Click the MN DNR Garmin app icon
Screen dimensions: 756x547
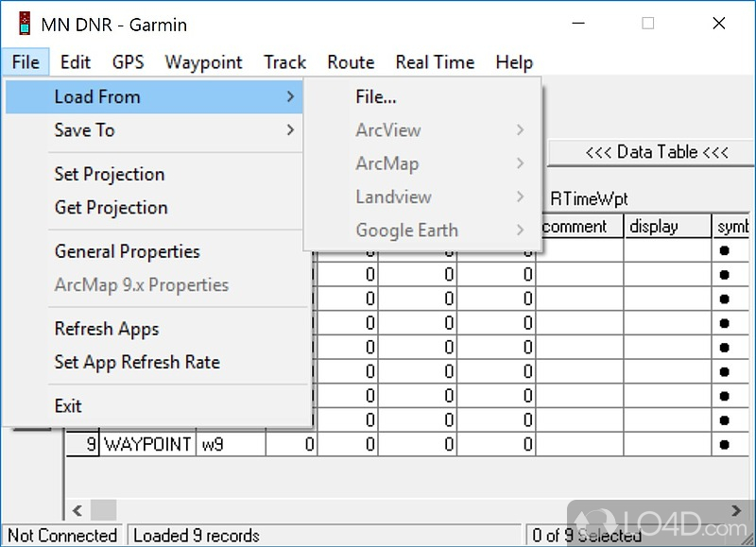point(17,25)
